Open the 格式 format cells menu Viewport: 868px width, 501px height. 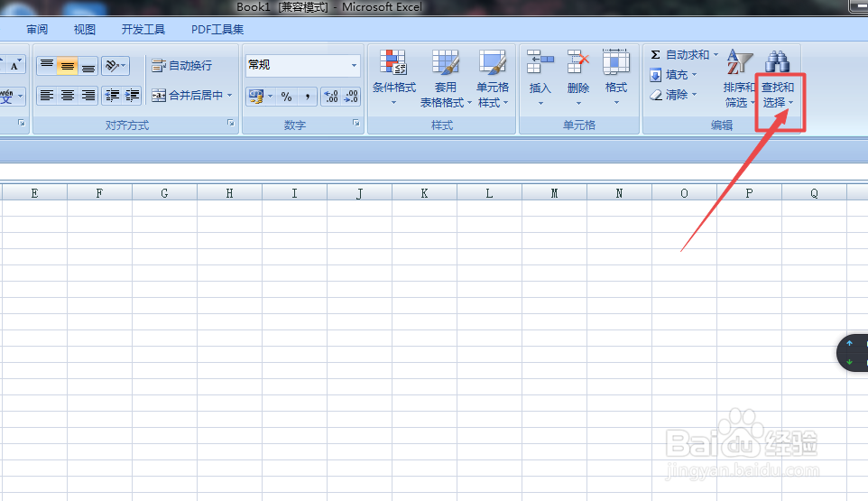pyautogui.click(x=616, y=78)
